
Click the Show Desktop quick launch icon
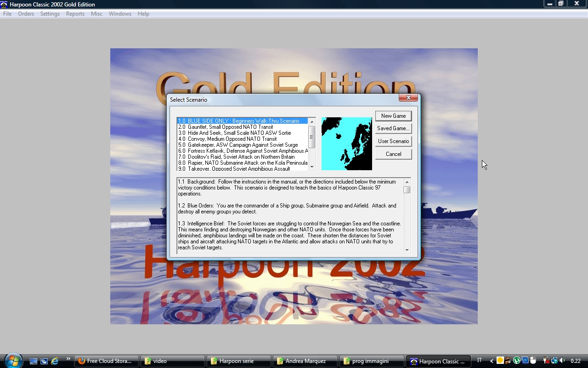click(34, 361)
